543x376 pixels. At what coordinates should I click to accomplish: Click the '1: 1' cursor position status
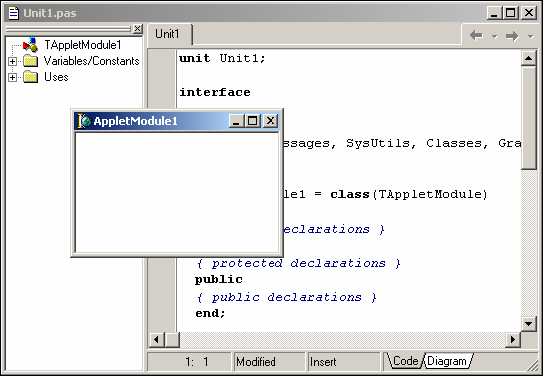(189, 362)
